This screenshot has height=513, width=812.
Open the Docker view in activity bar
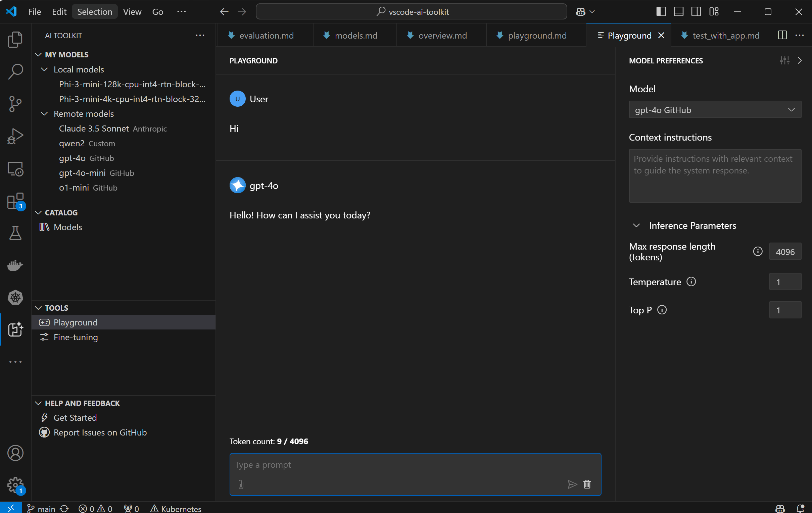coord(15,265)
